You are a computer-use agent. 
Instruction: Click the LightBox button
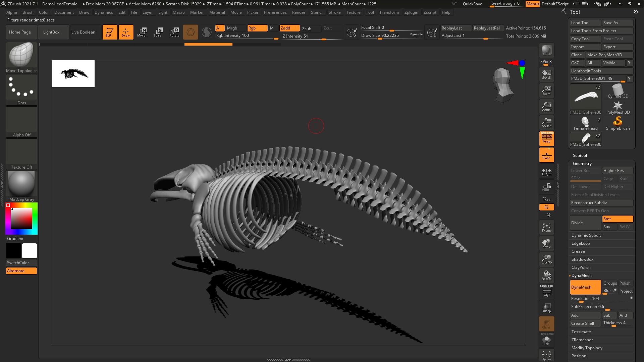coord(51,32)
